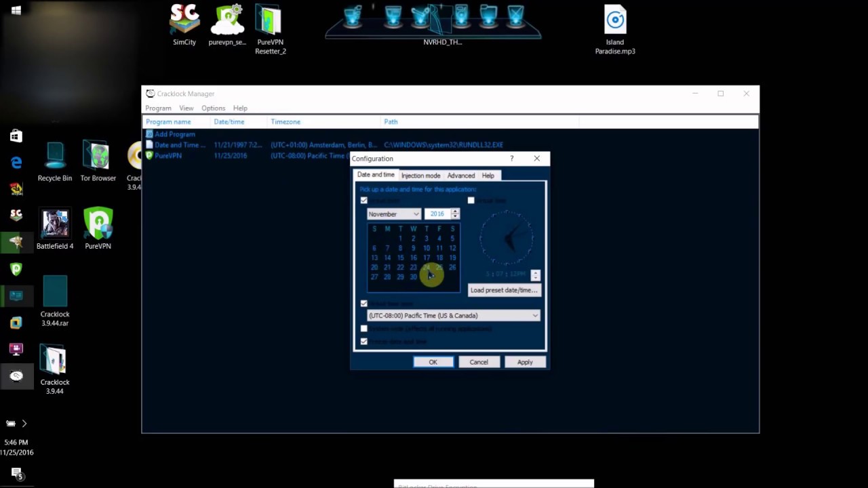Sort by the Date/time column header
868x488 pixels.
point(239,122)
